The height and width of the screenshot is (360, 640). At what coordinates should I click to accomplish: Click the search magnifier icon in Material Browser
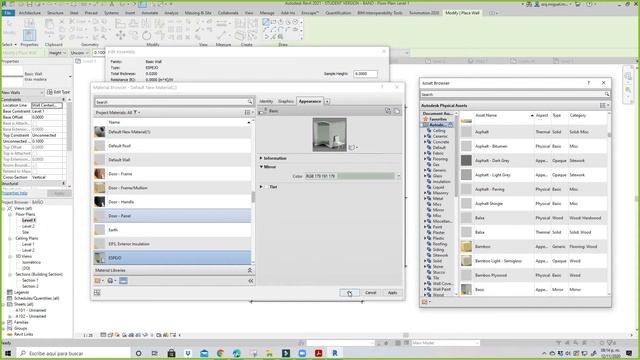point(250,102)
